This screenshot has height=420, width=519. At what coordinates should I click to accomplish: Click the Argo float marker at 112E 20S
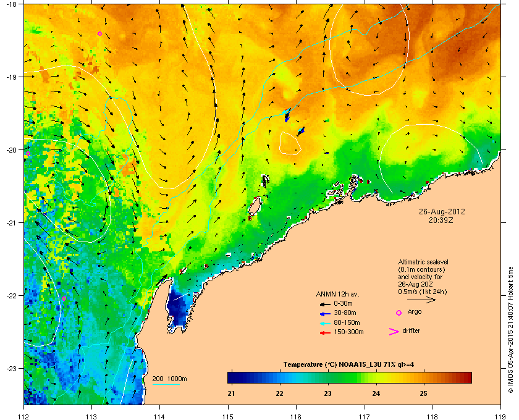click(x=28, y=154)
